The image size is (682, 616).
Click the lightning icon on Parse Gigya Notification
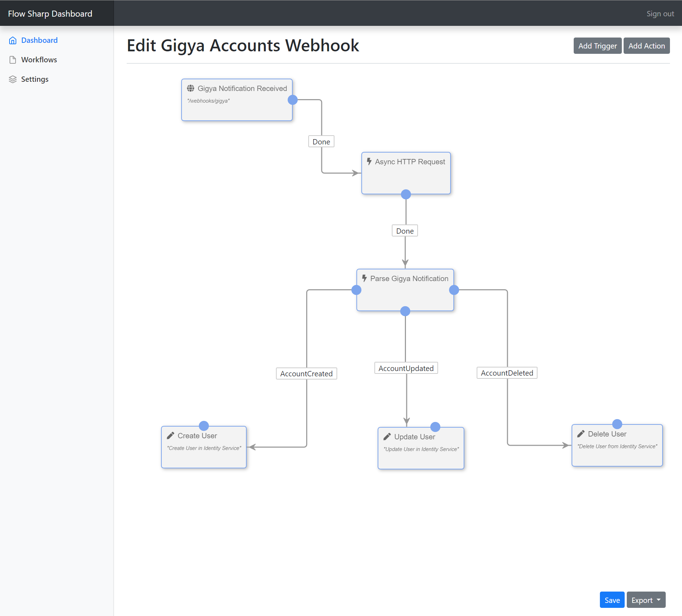click(x=365, y=278)
